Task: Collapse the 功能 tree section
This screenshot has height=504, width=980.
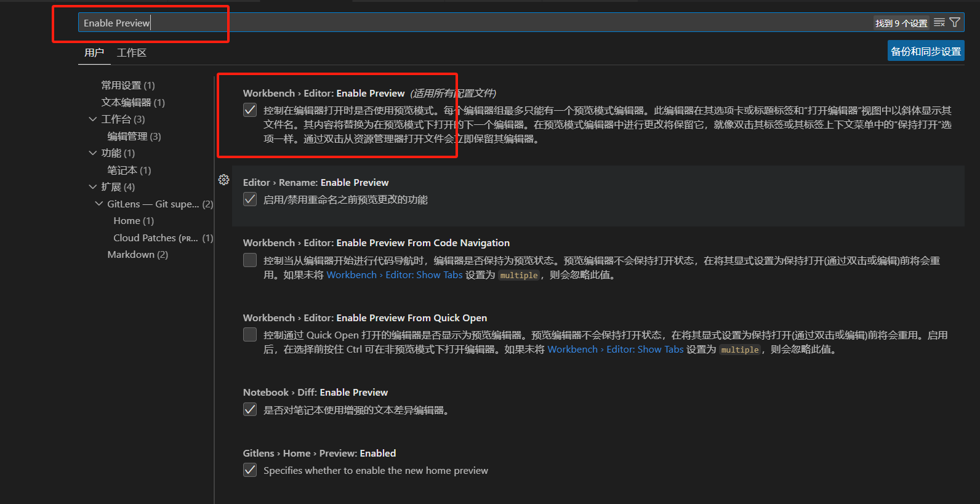Action: point(93,153)
